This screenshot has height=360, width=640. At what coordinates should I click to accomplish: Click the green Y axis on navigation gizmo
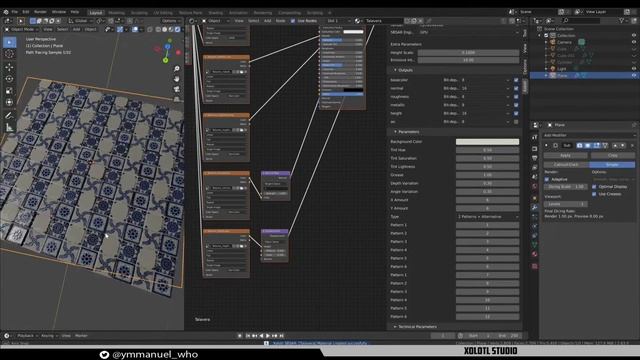coord(165,60)
